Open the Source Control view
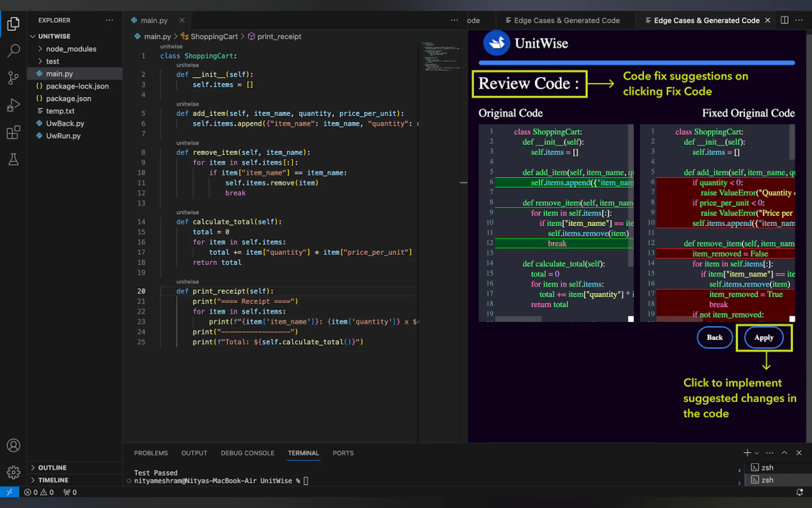This screenshot has height=508, width=812. pos(13,78)
